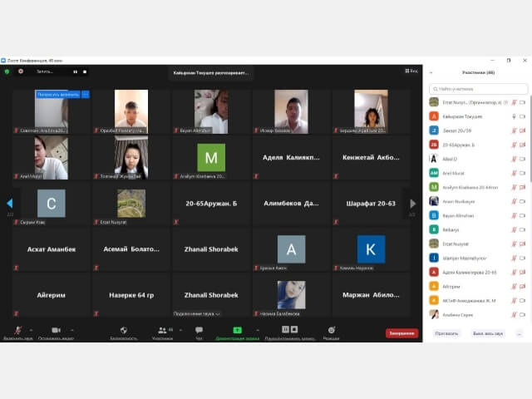This screenshot has width=532, height=399.
Task: Toggle the Stop Video camera button
Action: pos(56,330)
